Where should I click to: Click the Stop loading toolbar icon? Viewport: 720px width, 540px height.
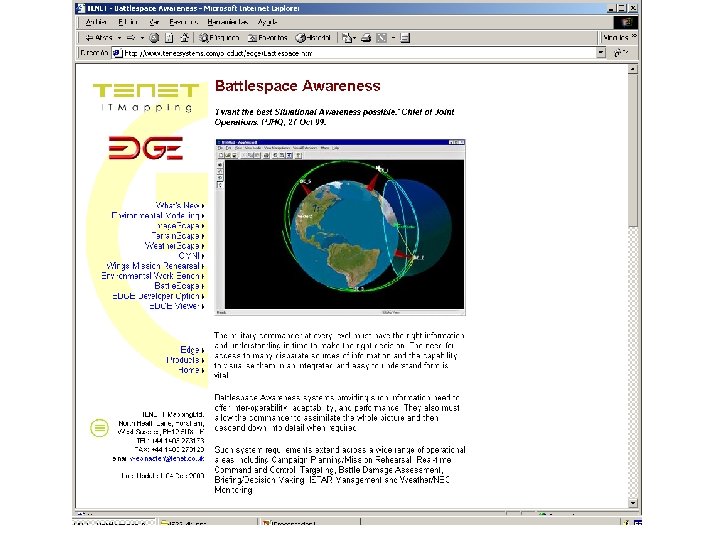pyautogui.click(x=154, y=38)
